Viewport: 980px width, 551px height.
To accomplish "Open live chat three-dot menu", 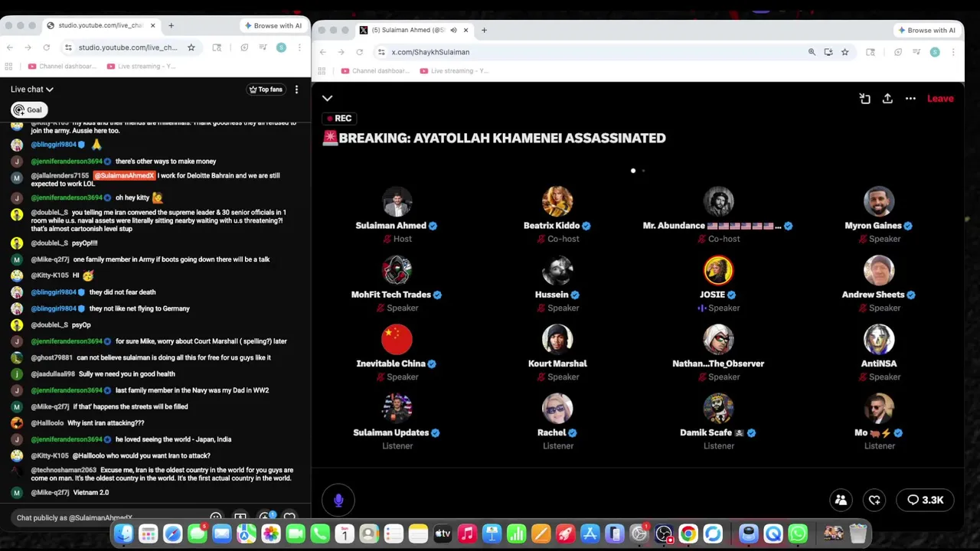I will (x=296, y=90).
